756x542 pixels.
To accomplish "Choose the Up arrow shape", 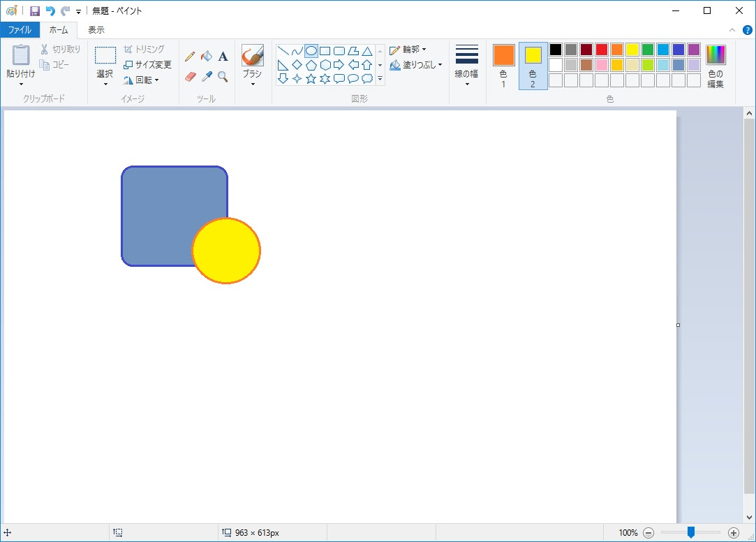I will pos(367,65).
